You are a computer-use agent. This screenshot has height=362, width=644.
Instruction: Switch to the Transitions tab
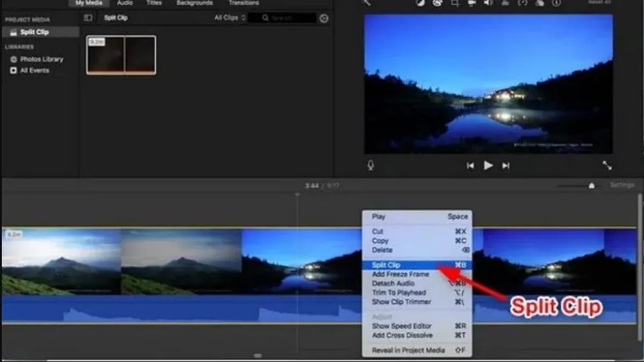(x=244, y=3)
